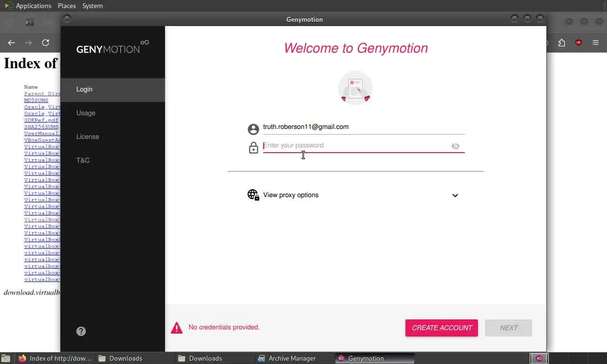Click the NEXT button
This screenshot has height=364, width=607.
point(508,328)
